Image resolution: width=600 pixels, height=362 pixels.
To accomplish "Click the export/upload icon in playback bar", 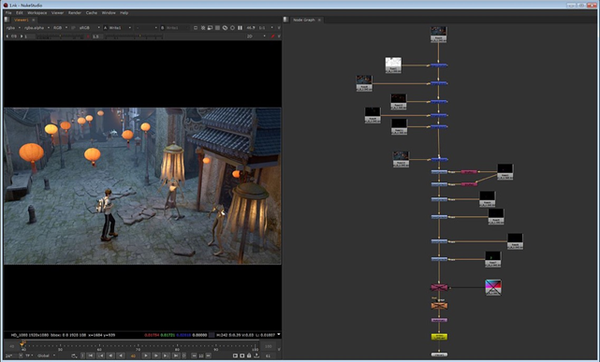I will [256, 355].
